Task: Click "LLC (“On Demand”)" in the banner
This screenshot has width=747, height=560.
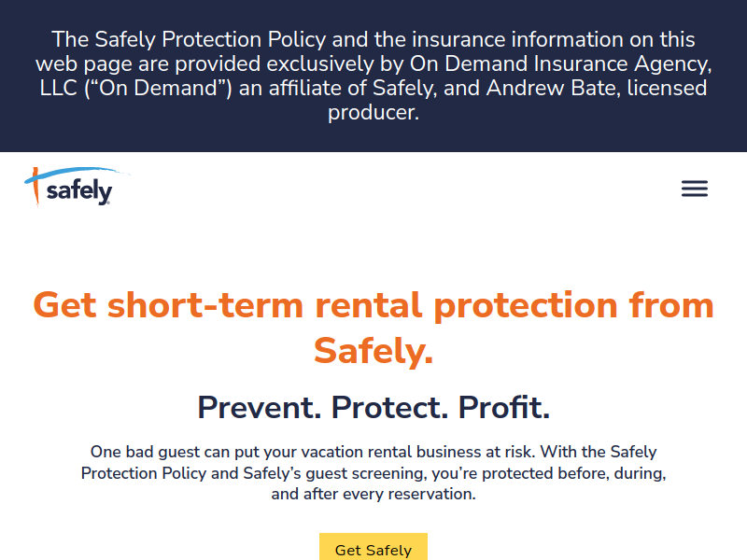Action: tap(135, 88)
